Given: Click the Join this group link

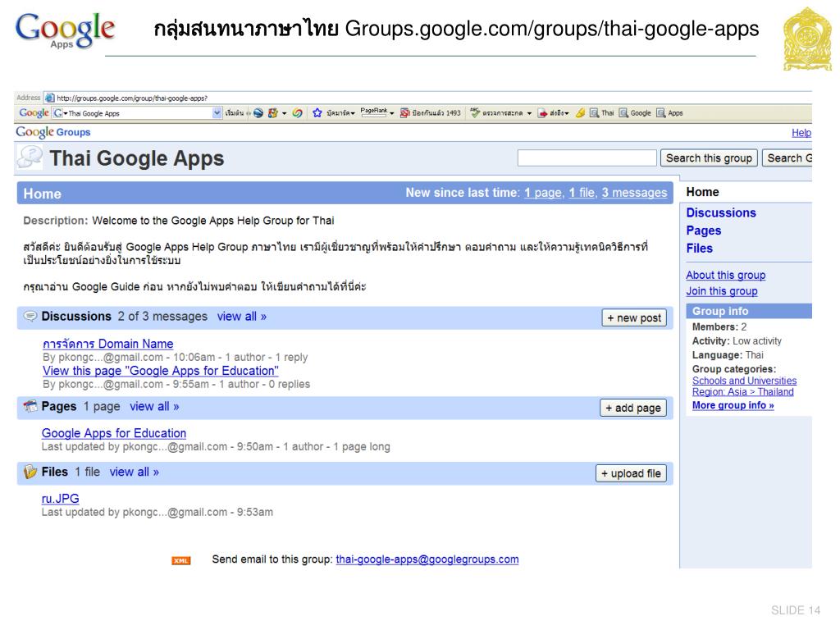Looking at the screenshot, I should coord(722,291).
